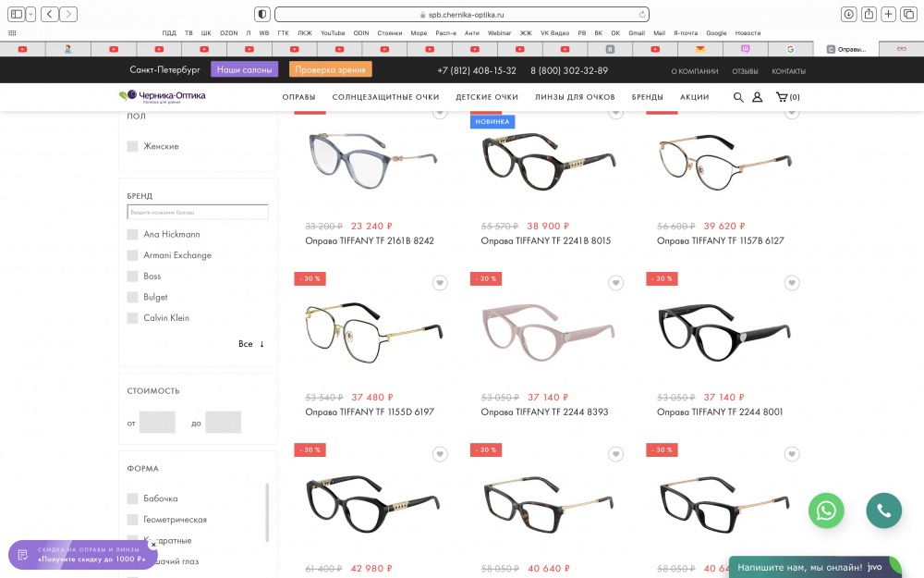Switch to the red glasses icon tab
Screen dimensions: 924x578
click(902, 50)
